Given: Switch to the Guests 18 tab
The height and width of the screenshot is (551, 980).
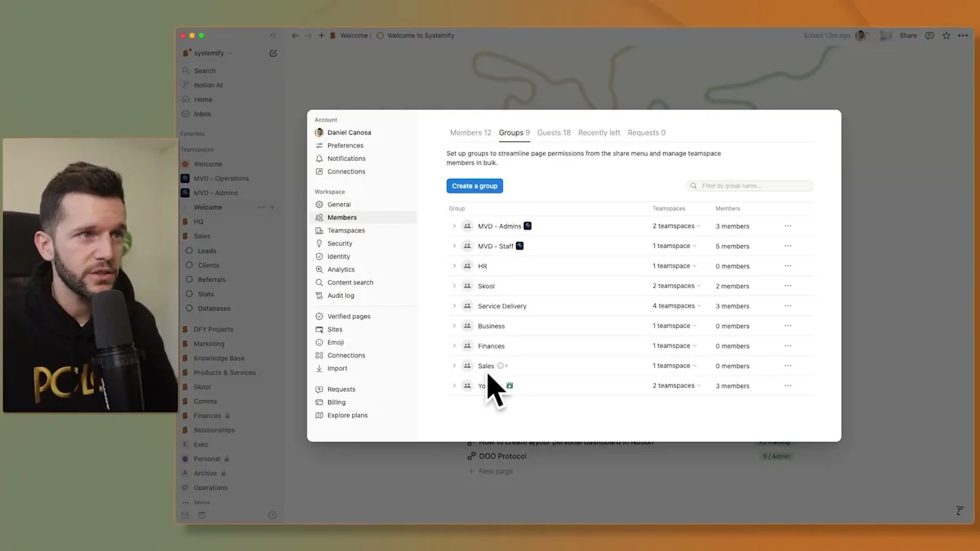Looking at the screenshot, I should pyautogui.click(x=554, y=131).
